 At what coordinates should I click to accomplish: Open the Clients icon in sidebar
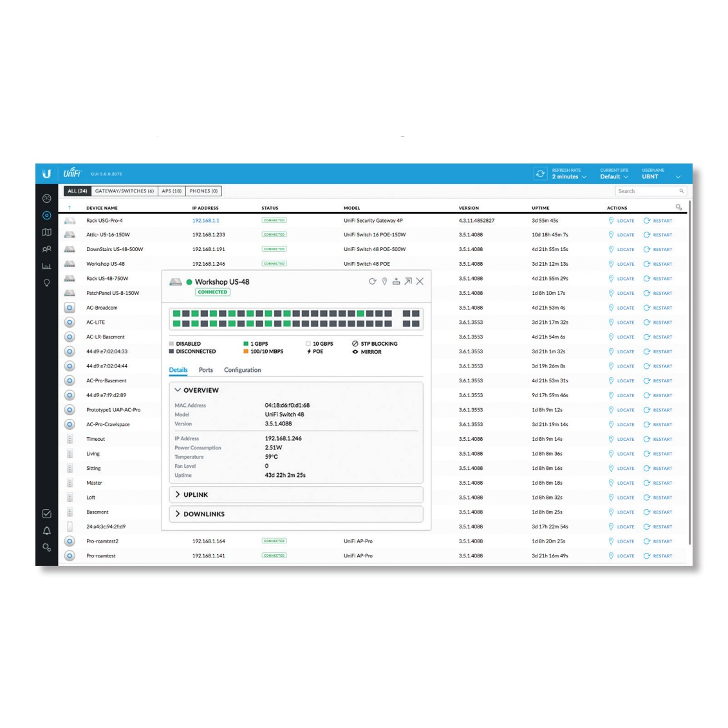(47, 249)
